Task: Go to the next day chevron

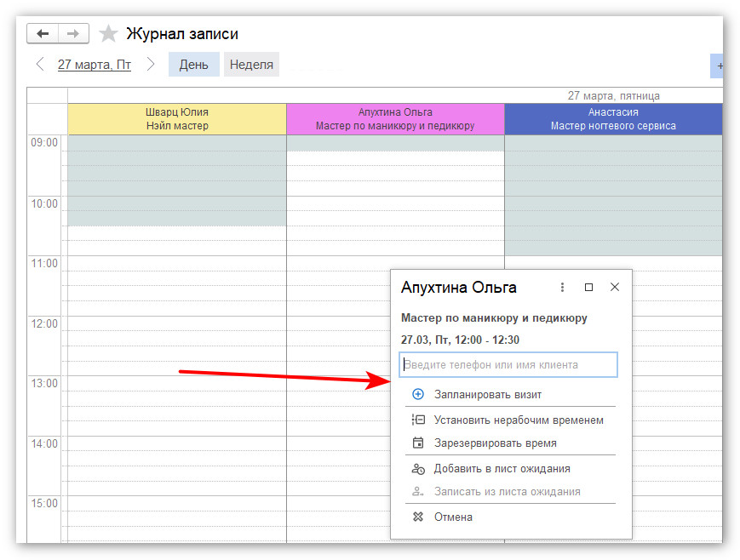Action: click(x=151, y=64)
